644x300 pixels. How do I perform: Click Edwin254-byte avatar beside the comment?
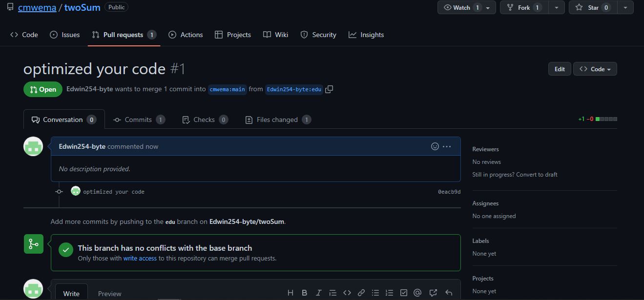coord(33,146)
